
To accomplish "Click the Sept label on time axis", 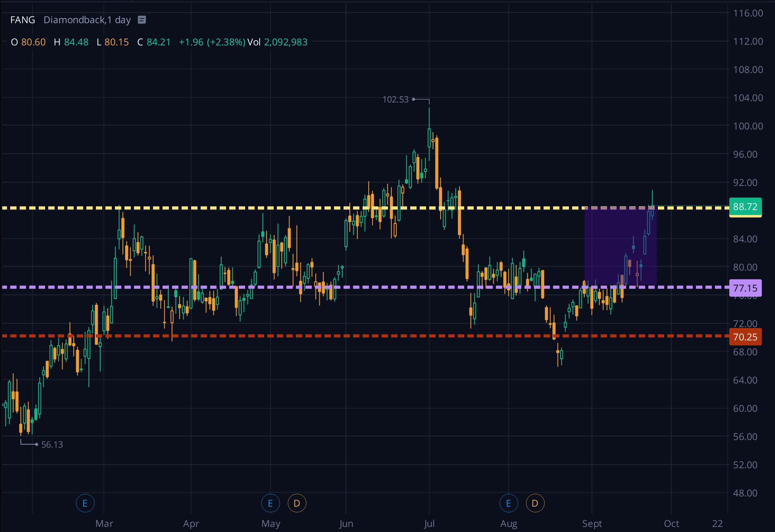I will pyautogui.click(x=592, y=523).
